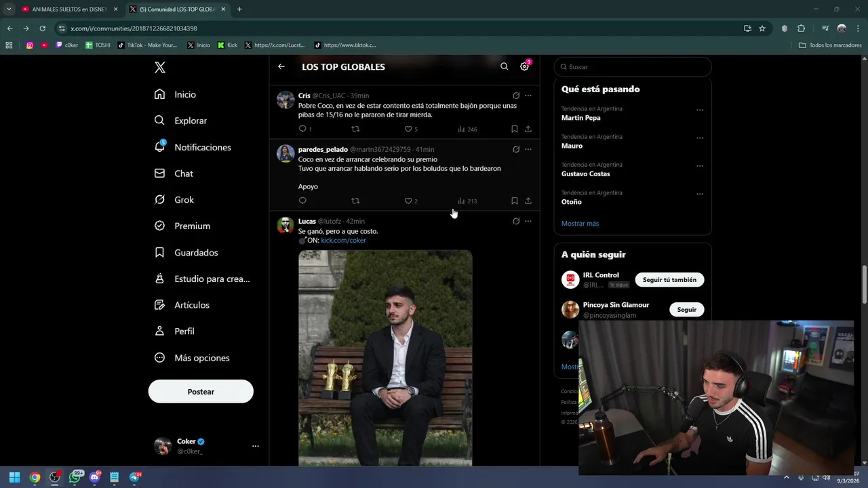This screenshot has width=868, height=488.
Task: Go back from LOS TOP GLOBALES
Action: point(281,66)
